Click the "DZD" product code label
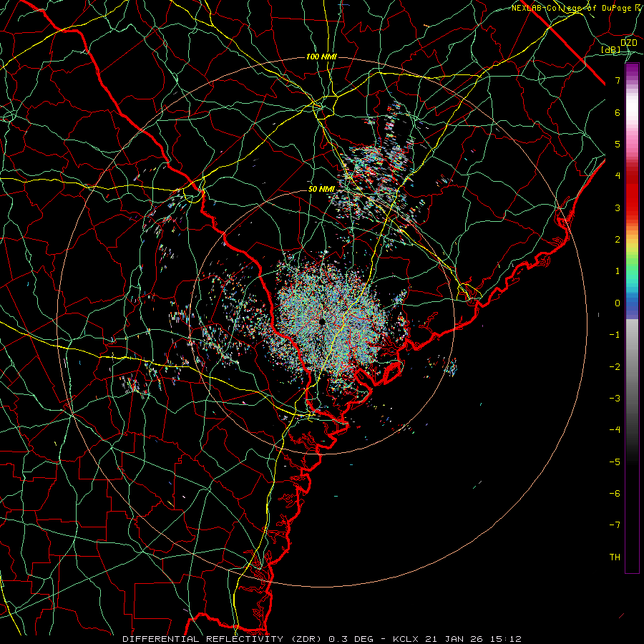This screenshot has height=644, width=644. 629,43
